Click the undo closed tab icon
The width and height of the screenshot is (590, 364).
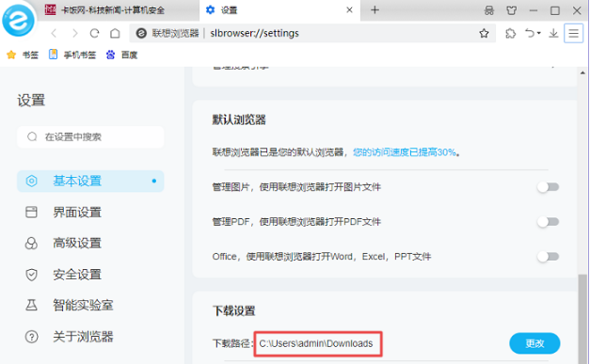tap(530, 34)
